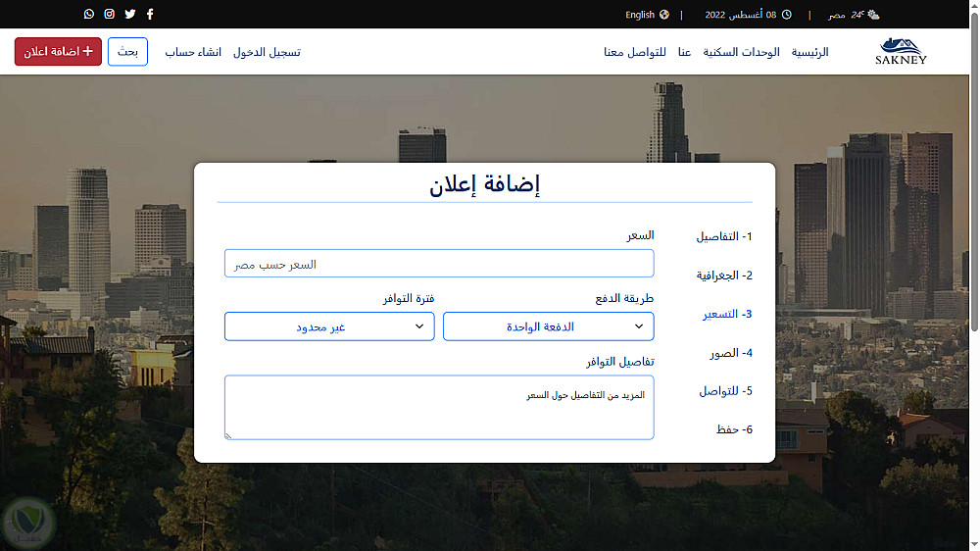Open the طريقة الدفع dropdown
This screenshot has height=551, width=980.
tap(549, 326)
